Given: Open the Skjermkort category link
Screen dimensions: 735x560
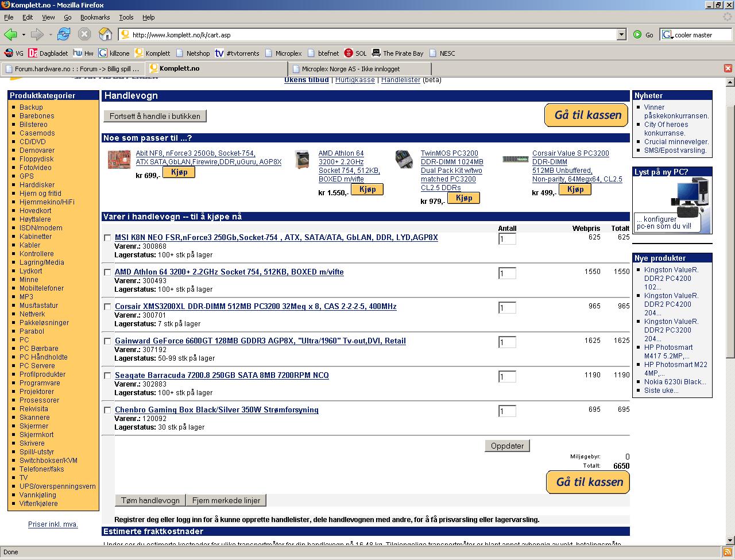Looking at the screenshot, I should pyautogui.click(x=37, y=435).
